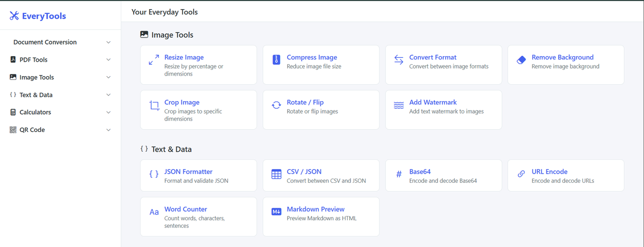The height and width of the screenshot is (247, 644).
Task: Click 'Rotate or flip images' description
Action: click(x=312, y=111)
